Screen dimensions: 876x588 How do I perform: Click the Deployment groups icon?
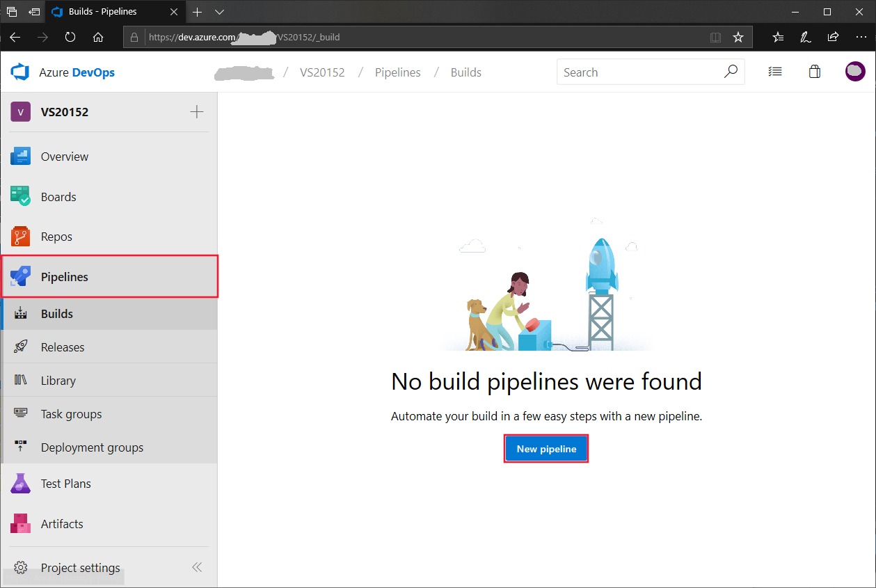click(x=20, y=447)
